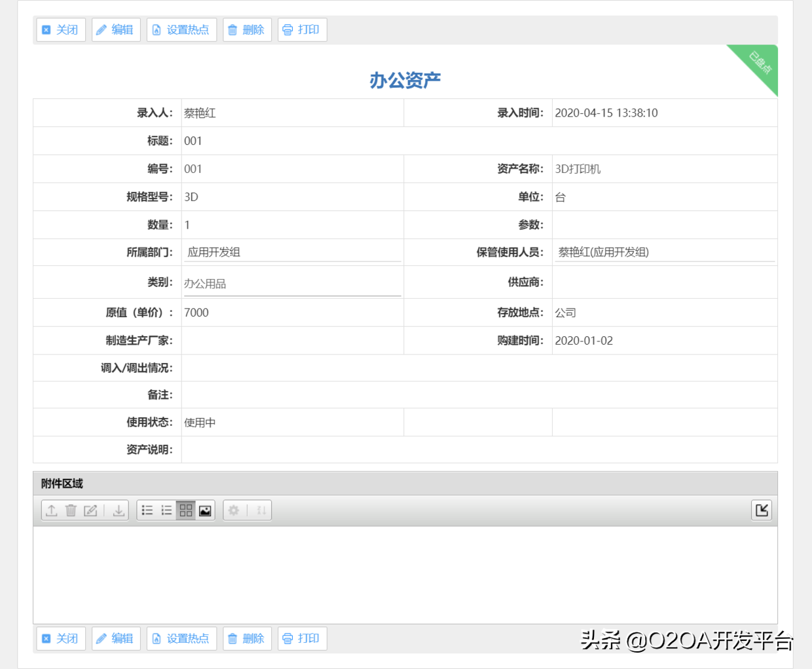The image size is (812, 669).
Task: Toggle grid view for attachments
Action: click(x=186, y=510)
